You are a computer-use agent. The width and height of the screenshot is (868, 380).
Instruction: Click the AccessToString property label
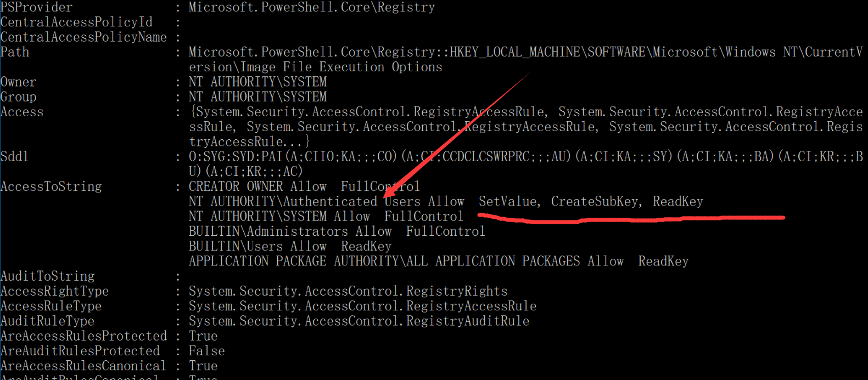pyautogui.click(x=51, y=186)
